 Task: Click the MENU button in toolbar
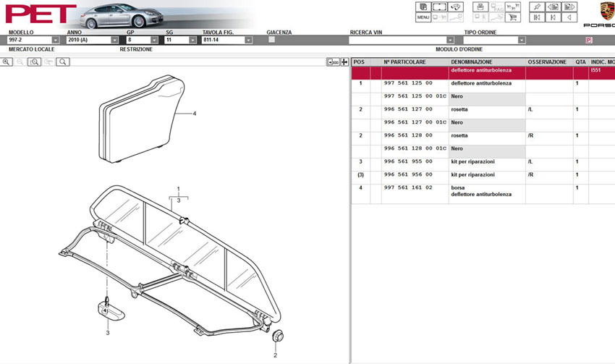423,17
